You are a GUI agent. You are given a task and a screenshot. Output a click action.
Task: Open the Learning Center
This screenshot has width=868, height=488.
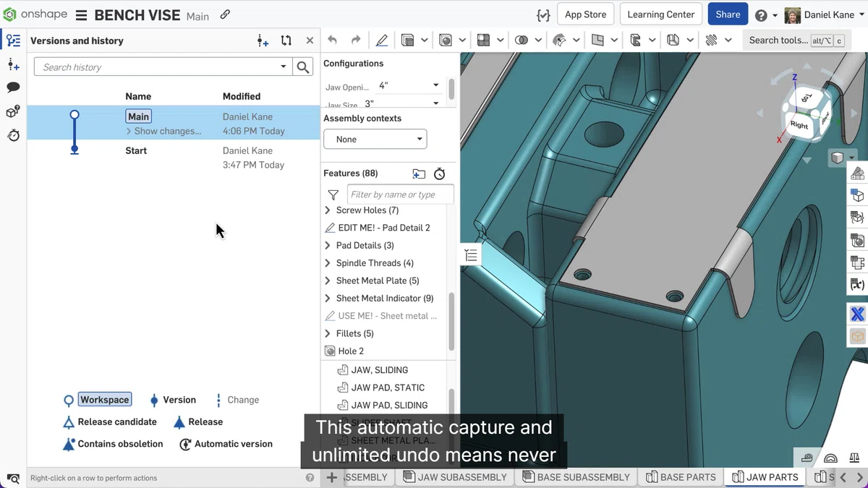(660, 14)
